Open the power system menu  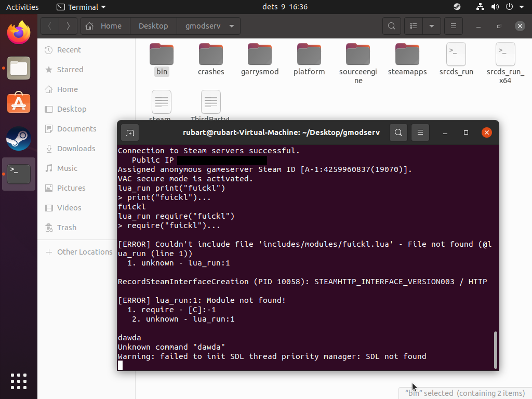509,7
